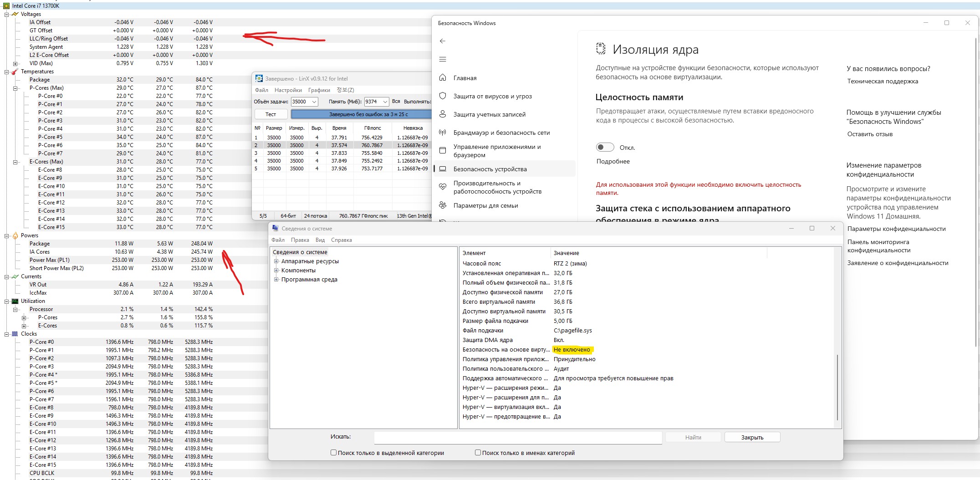The height and width of the screenshot is (480, 980).
Task: Select the highlighted Не включено value
Action: pos(572,350)
